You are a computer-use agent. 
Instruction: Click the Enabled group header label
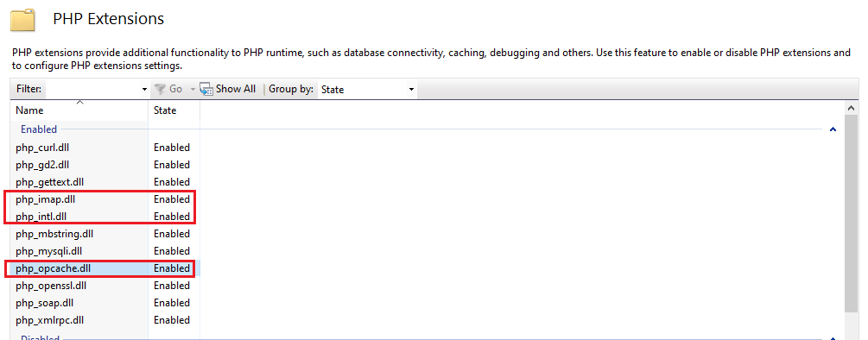point(39,129)
